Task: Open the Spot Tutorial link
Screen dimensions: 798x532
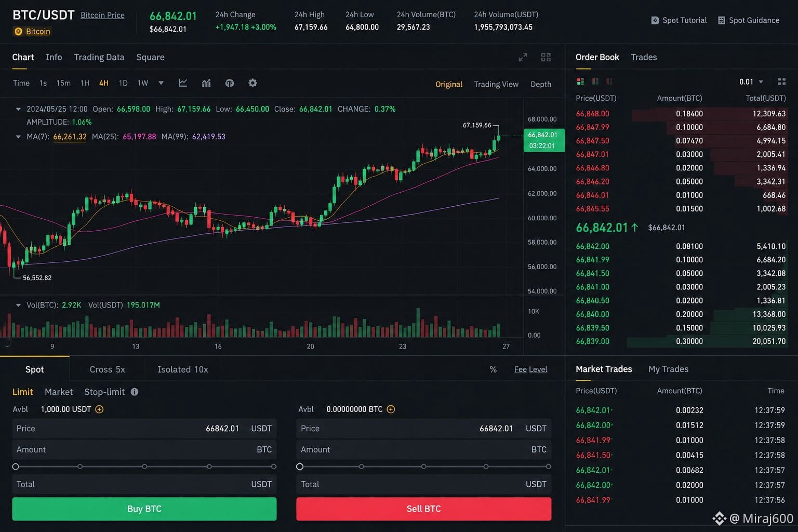Action: pos(679,20)
